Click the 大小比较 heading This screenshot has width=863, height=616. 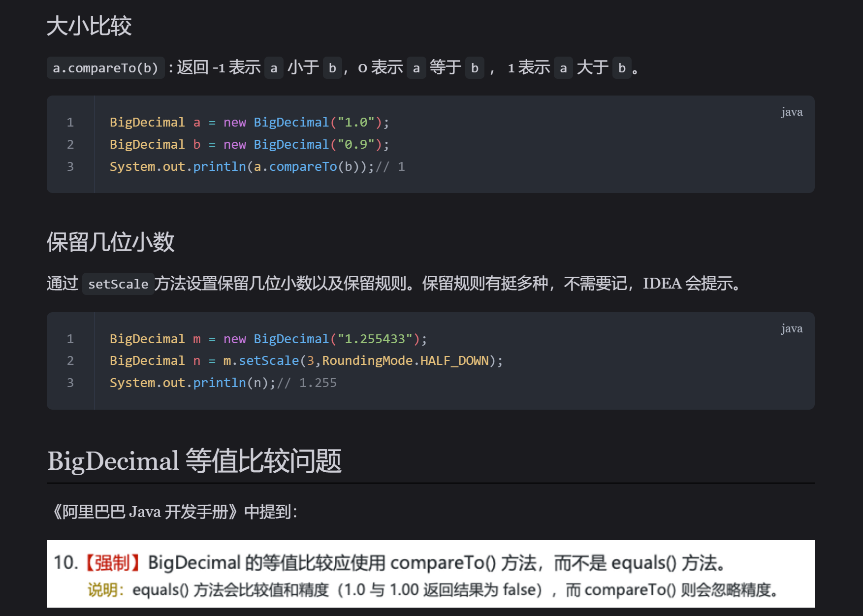(89, 26)
